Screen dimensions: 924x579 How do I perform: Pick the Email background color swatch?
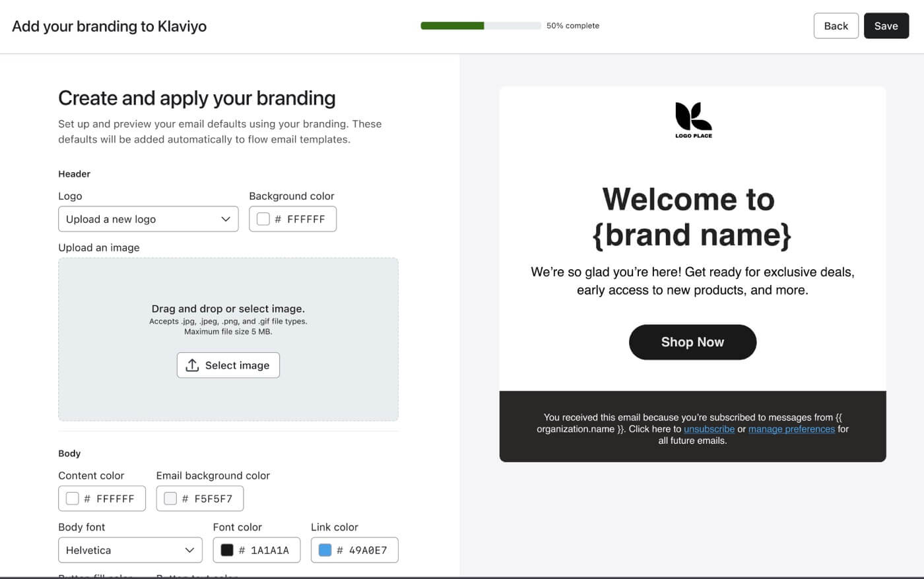(x=170, y=499)
